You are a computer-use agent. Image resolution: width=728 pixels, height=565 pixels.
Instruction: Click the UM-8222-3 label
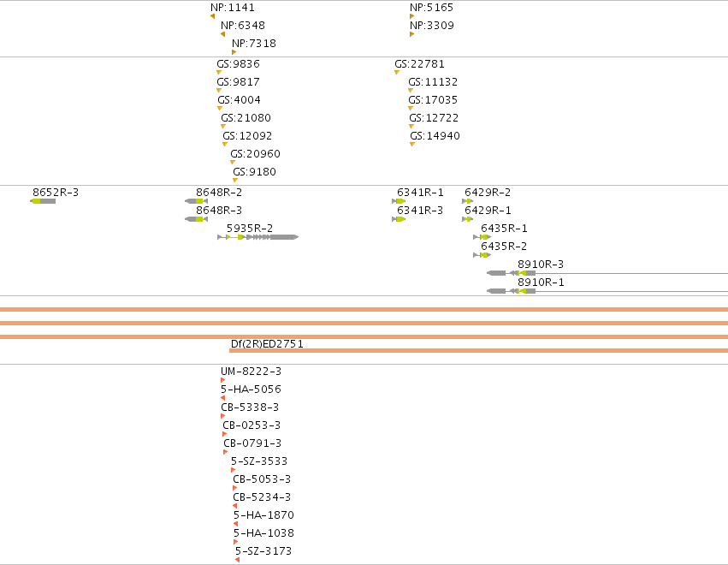tap(252, 372)
